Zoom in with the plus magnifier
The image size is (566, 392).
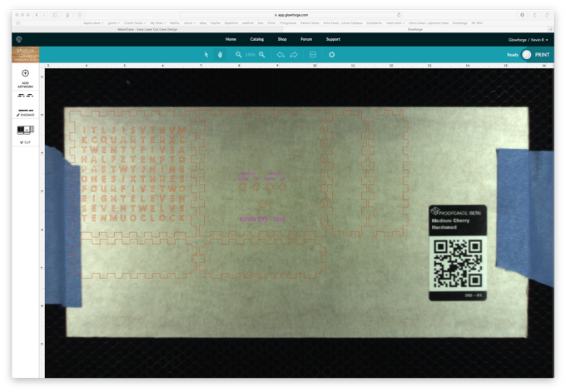click(262, 54)
